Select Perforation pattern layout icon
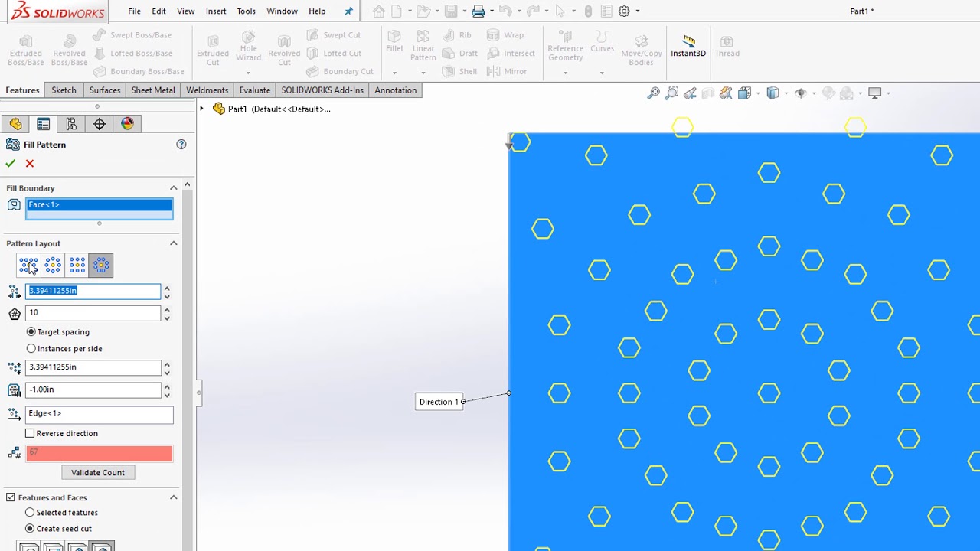The image size is (980, 551). (28, 266)
